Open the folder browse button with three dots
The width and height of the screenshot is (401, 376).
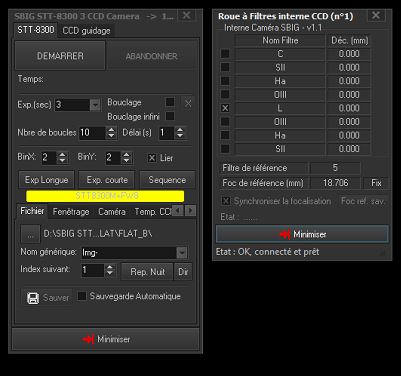(x=30, y=235)
